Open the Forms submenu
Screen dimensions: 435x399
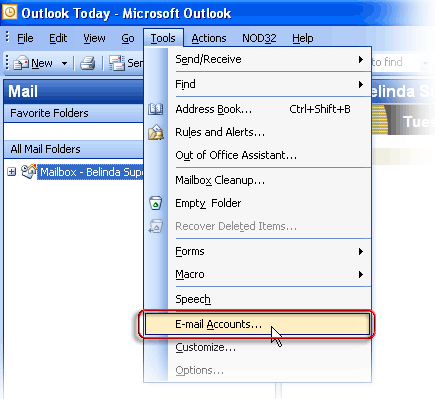coord(269,251)
